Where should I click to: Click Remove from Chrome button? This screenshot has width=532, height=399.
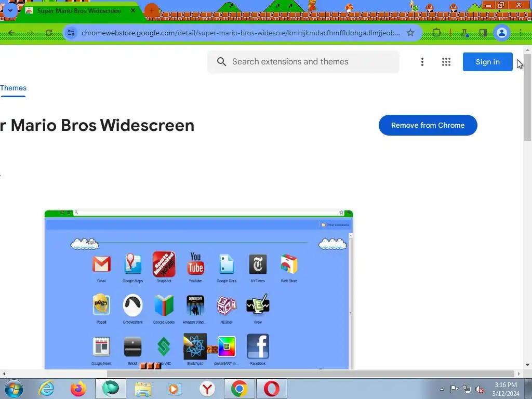(428, 125)
